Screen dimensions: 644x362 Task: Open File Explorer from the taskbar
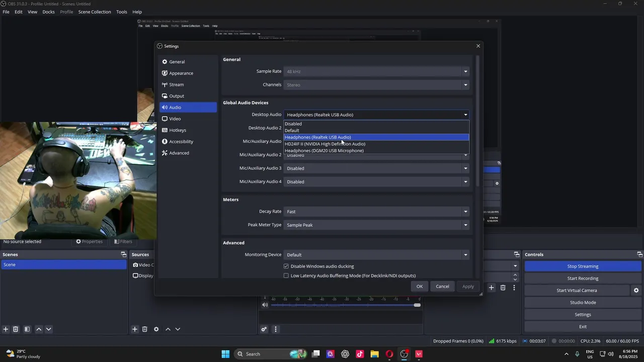[374, 354]
